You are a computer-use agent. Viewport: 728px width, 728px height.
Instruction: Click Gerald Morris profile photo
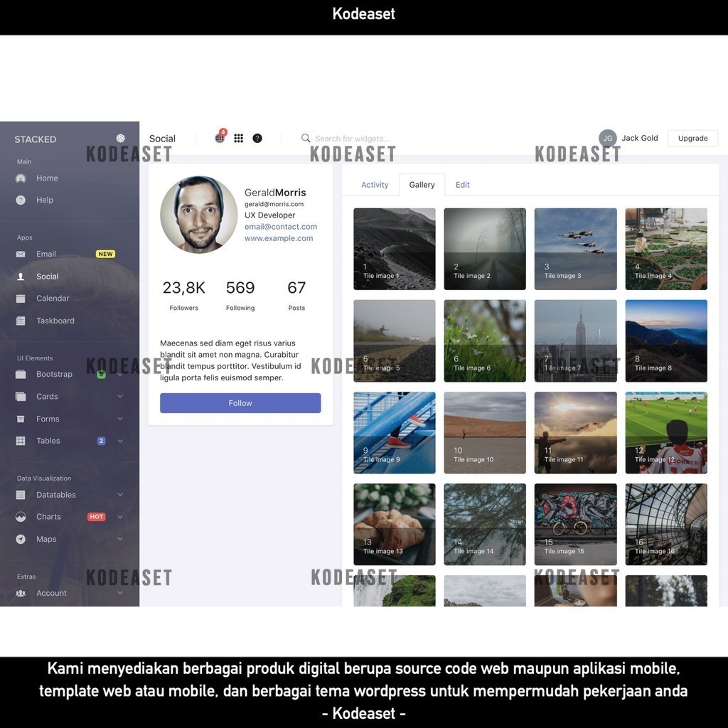click(199, 215)
